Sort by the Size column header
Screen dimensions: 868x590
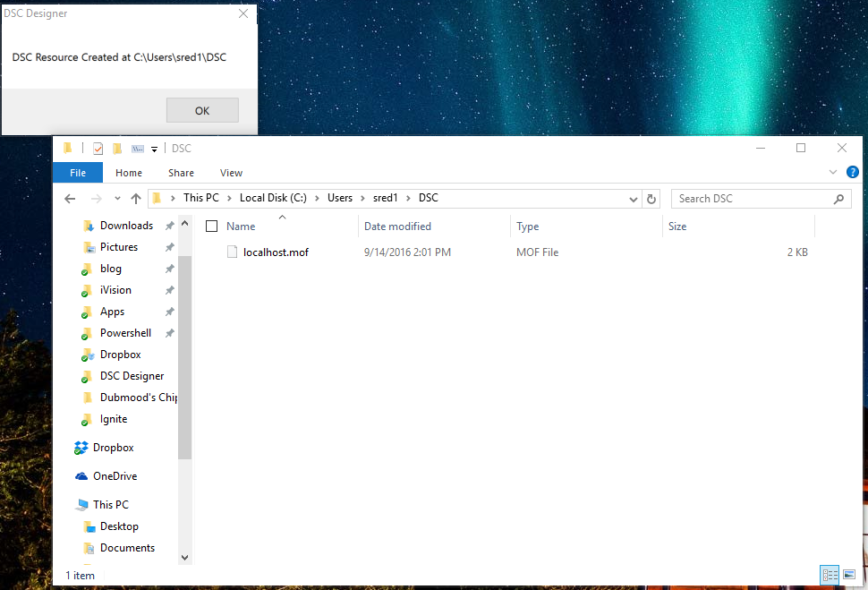click(x=677, y=226)
